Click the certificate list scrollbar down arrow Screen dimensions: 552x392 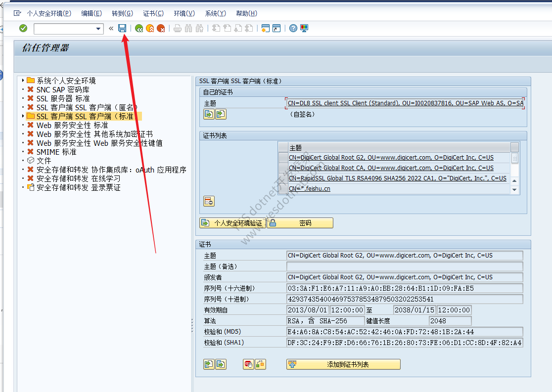pyautogui.click(x=514, y=190)
